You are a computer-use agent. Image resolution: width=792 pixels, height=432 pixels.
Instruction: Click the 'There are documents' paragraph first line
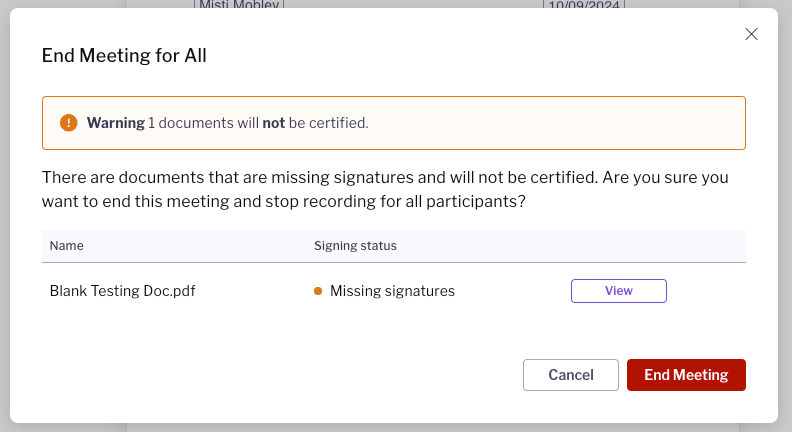coord(385,177)
